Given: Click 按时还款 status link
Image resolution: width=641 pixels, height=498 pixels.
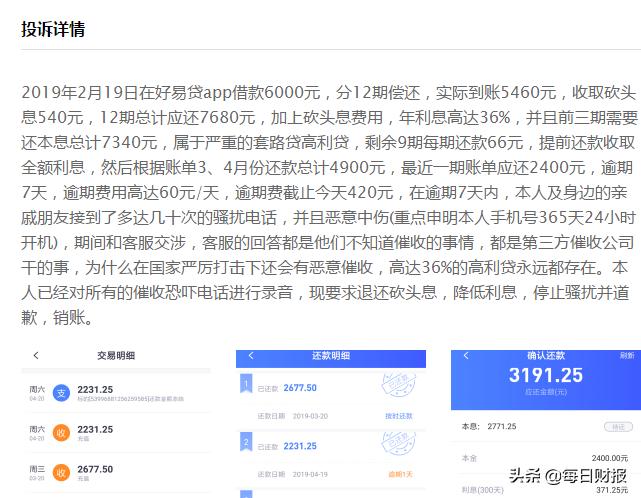Looking at the screenshot, I should click(399, 416).
